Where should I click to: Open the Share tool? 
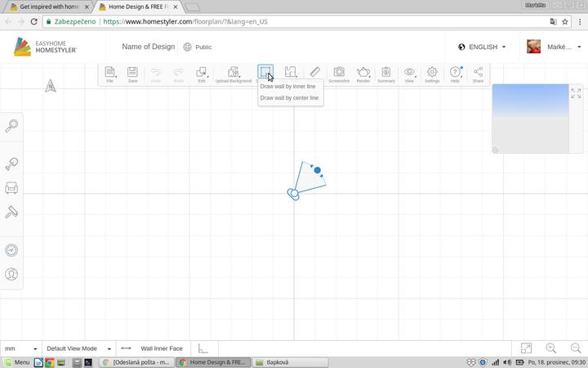click(x=478, y=74)
